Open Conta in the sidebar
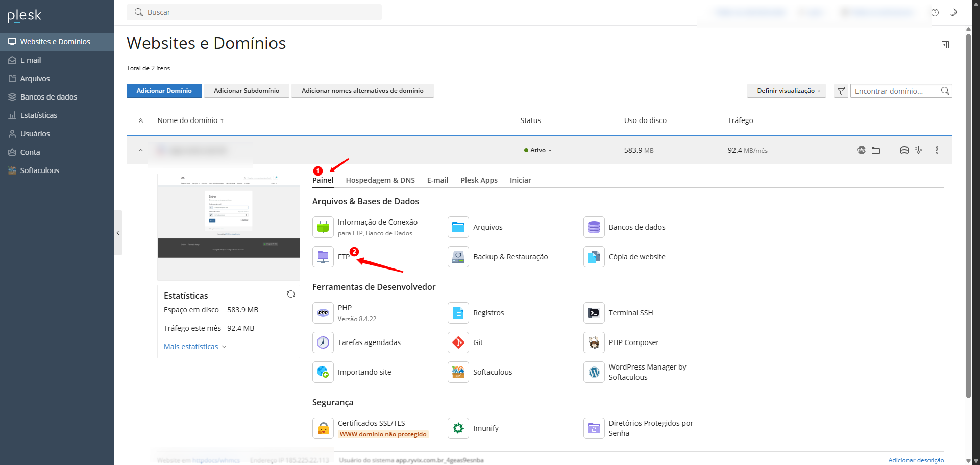980x465 pixels. point(57,152)
